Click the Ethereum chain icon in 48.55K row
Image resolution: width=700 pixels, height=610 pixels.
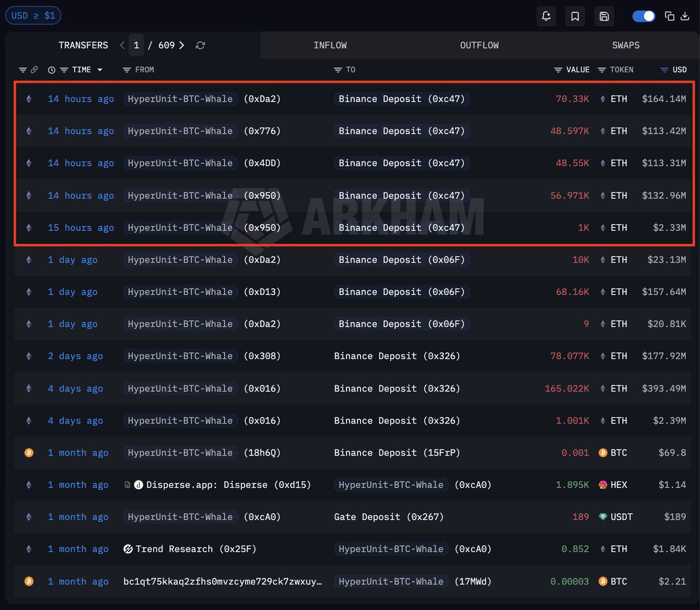[29, 163]
